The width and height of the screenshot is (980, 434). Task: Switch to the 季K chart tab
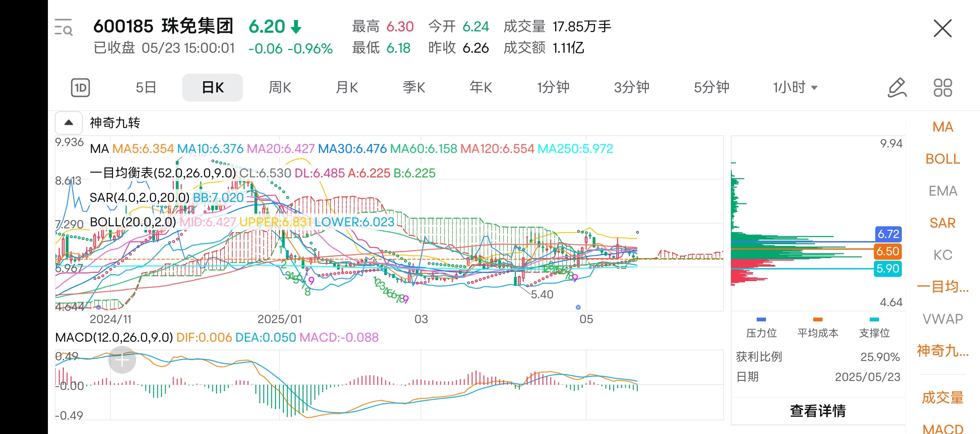coord(414,87)
